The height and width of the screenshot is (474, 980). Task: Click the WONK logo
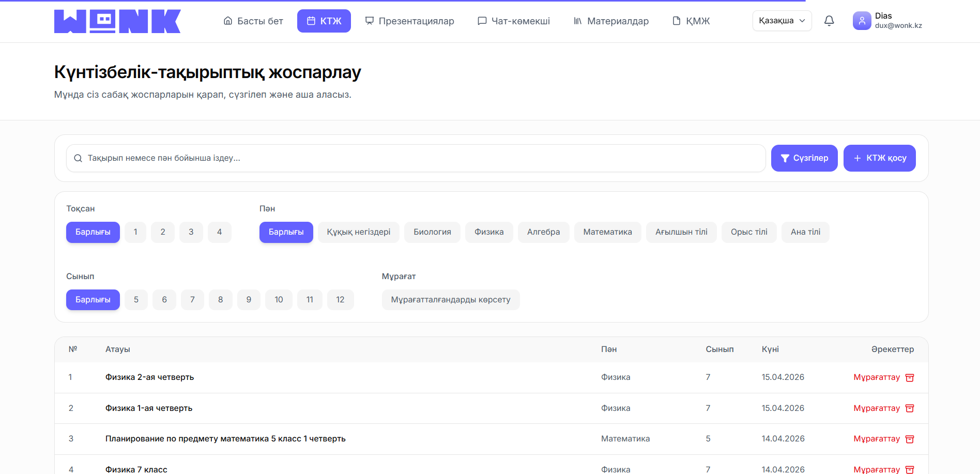click(x=117, y=21)
